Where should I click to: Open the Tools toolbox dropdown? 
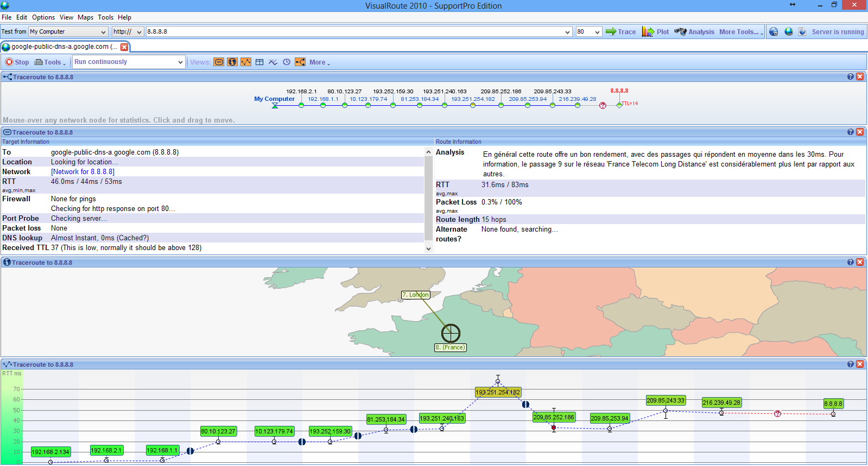click(50, 62)
